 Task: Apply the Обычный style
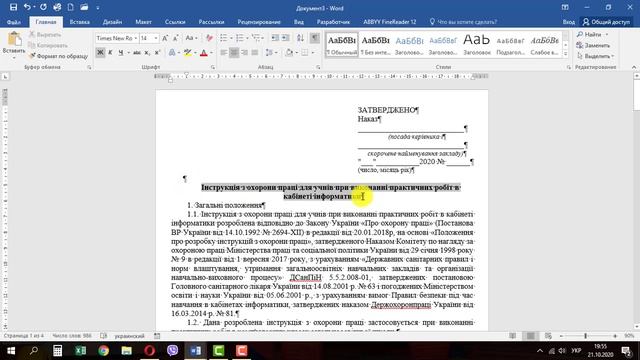point(342,45)
